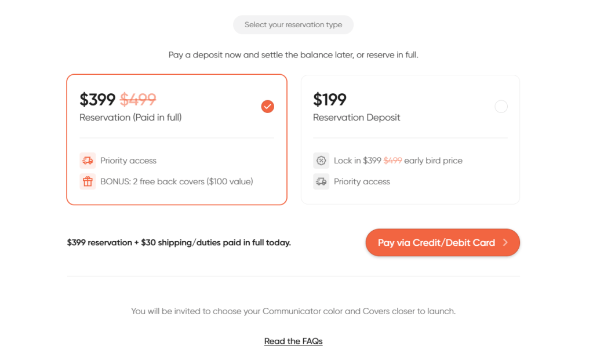Click the grey truck icon in deposit card
593x364 pixels.
(321, 181)
